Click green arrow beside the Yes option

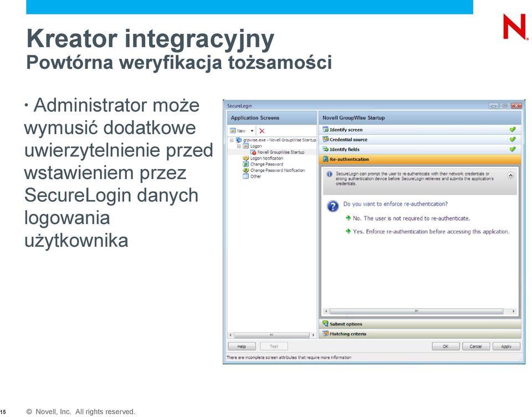(x=348, y=231)
